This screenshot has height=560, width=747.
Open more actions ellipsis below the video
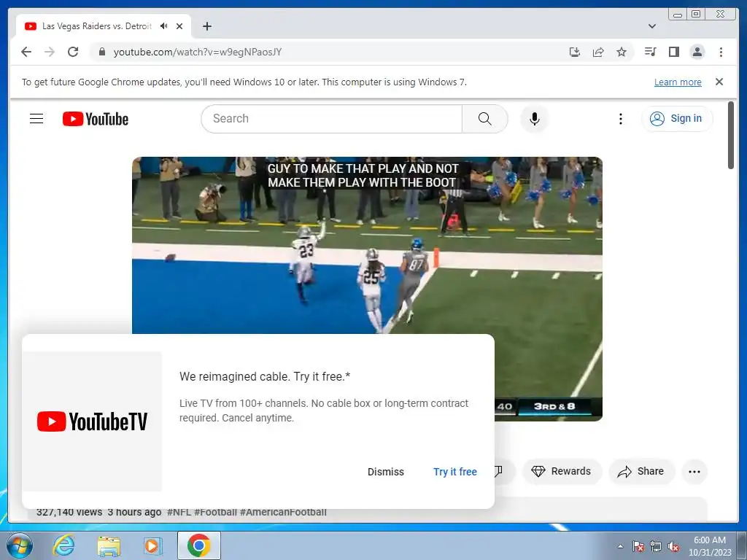(694, 472)
